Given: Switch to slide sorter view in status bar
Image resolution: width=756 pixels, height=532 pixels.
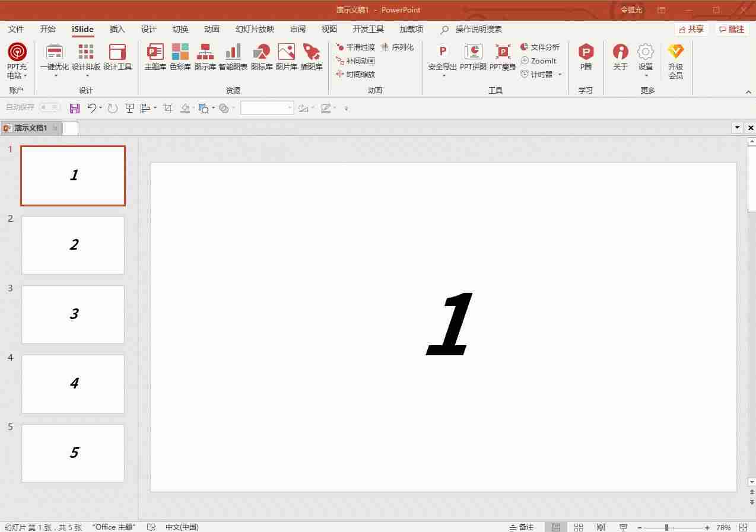Looking at the screenshot, I should coord(579,527).
